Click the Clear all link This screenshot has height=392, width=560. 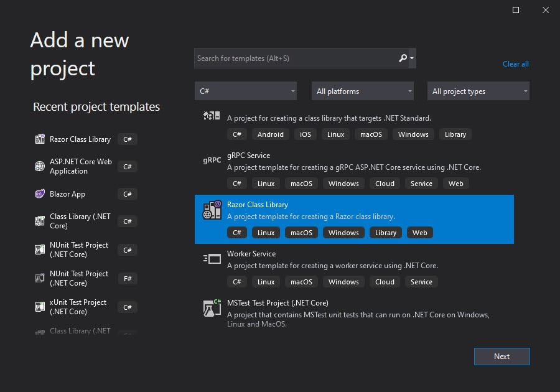click(515, 64)
